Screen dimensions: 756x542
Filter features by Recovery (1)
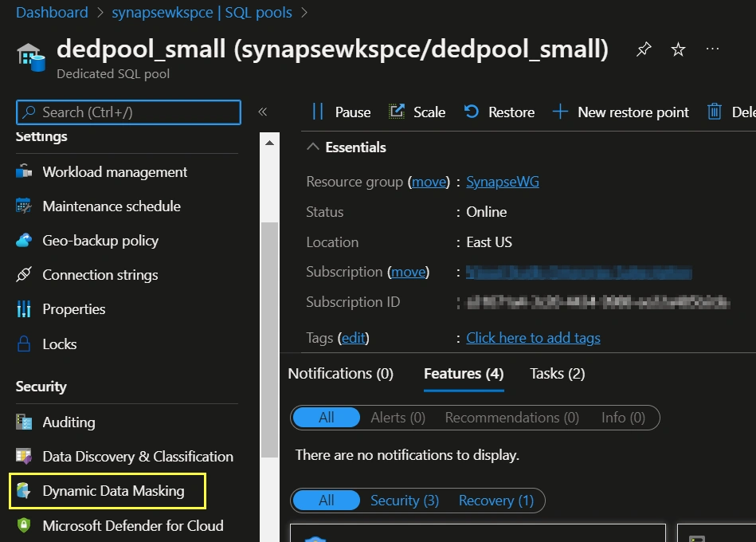click(496, 501)
